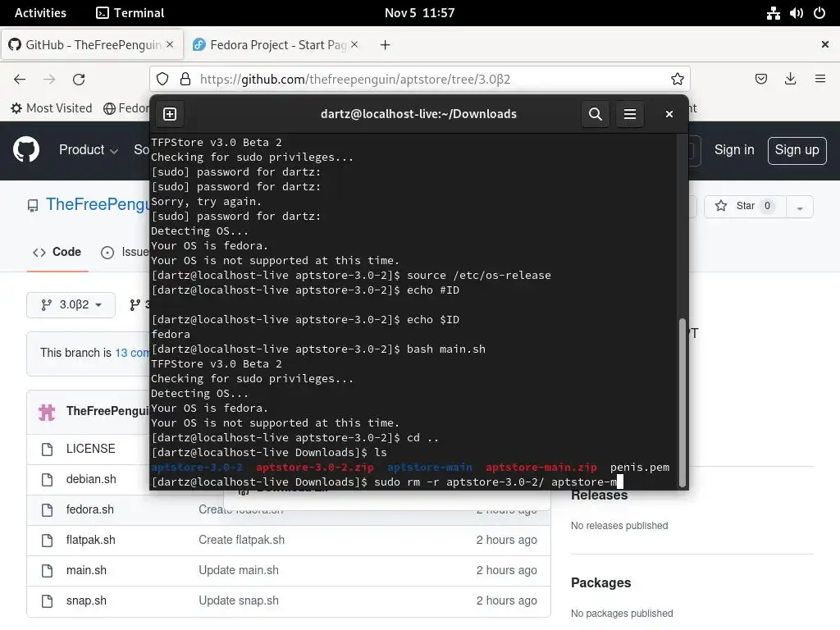This screenshot has height=630, width=840.
Task: Go back with Firefox back arrow
Action: (x=20, y=80)
